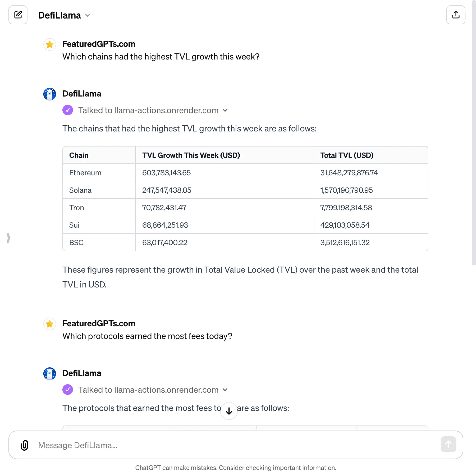Click the total TVL '3,512,616,151.32'
This screenshot has width=476, height=476.
tap(345, 243)
